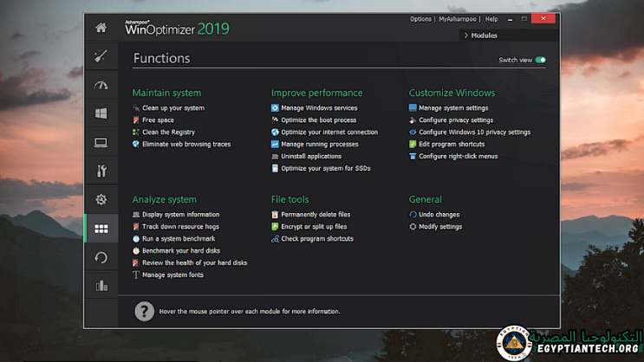Open Modify settings

pos(435,227)
